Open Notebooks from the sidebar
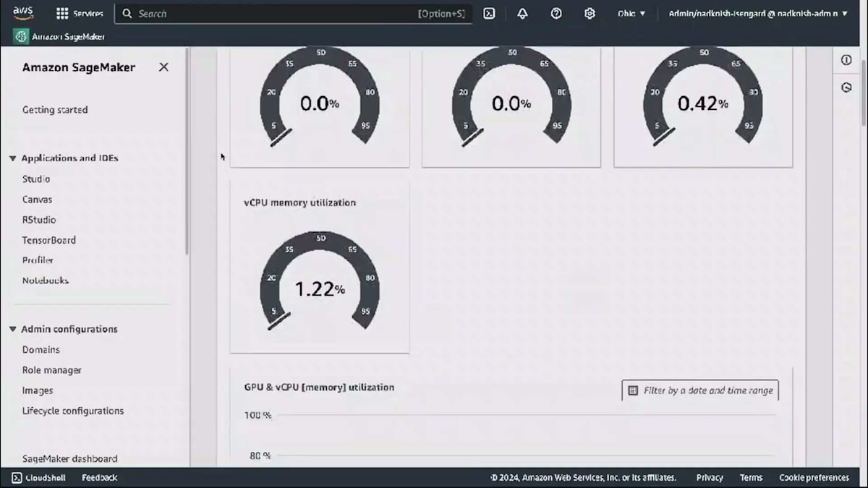 45,281
